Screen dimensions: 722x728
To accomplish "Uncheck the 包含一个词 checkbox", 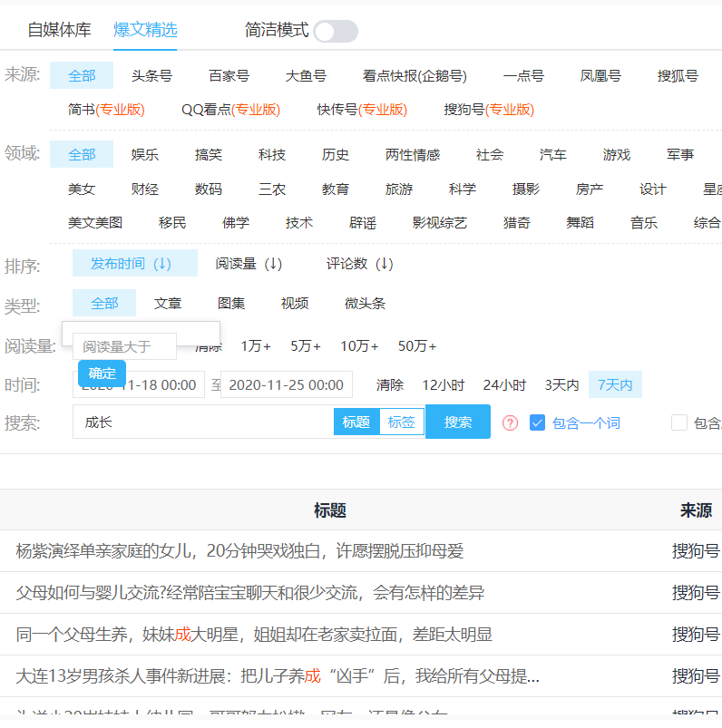I will click(538, 422).
